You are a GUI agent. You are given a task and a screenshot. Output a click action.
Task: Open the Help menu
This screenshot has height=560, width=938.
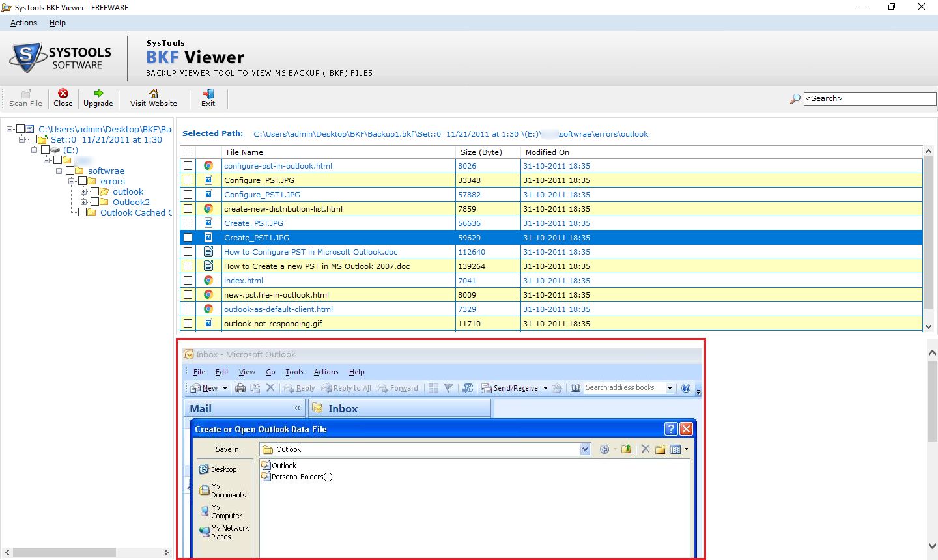[x=57, y=23]
